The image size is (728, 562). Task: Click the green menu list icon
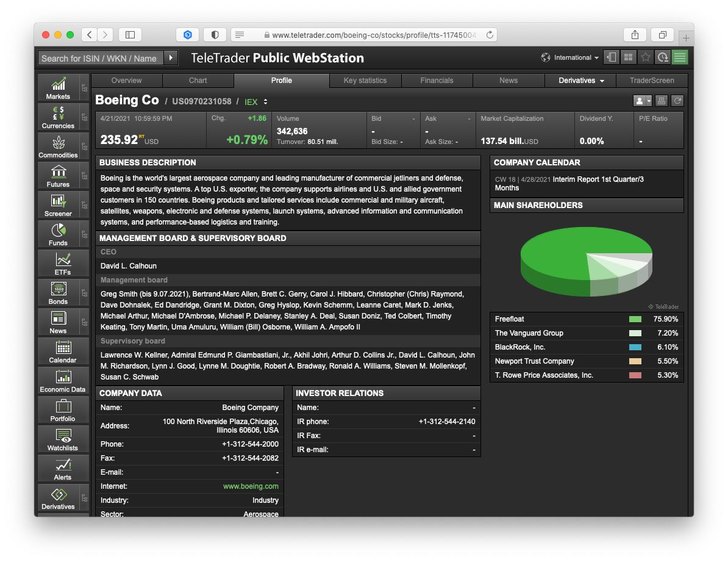680,57
